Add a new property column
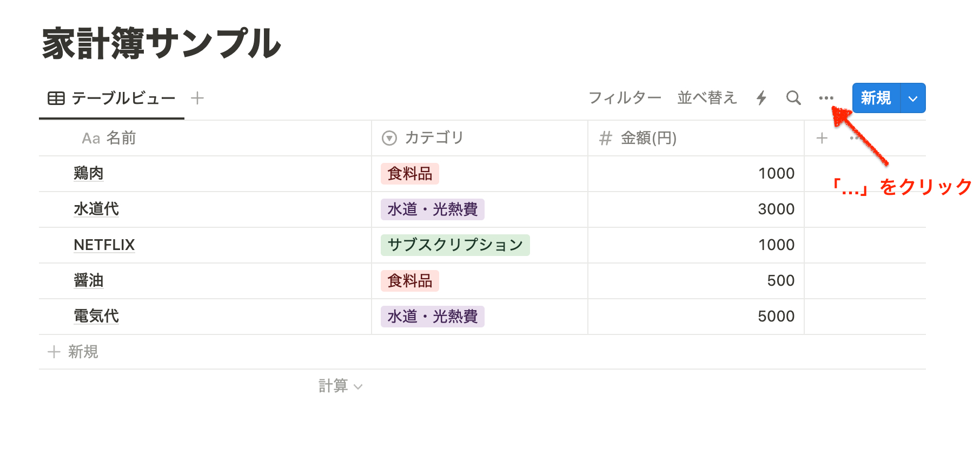The image size is (980, 460). pos(822,138)
